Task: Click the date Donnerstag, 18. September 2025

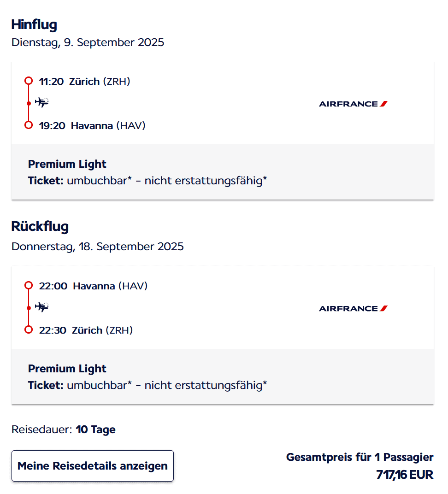Action: point(98,247)
